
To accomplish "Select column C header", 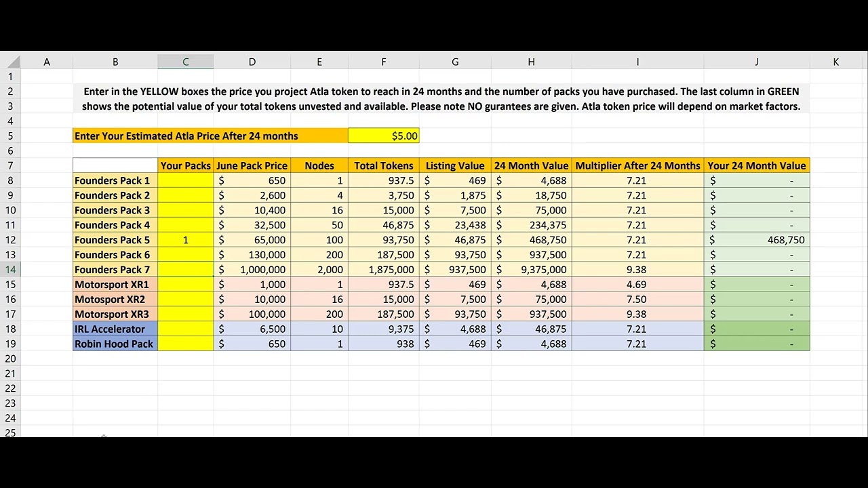I will [x=185, y=61].
